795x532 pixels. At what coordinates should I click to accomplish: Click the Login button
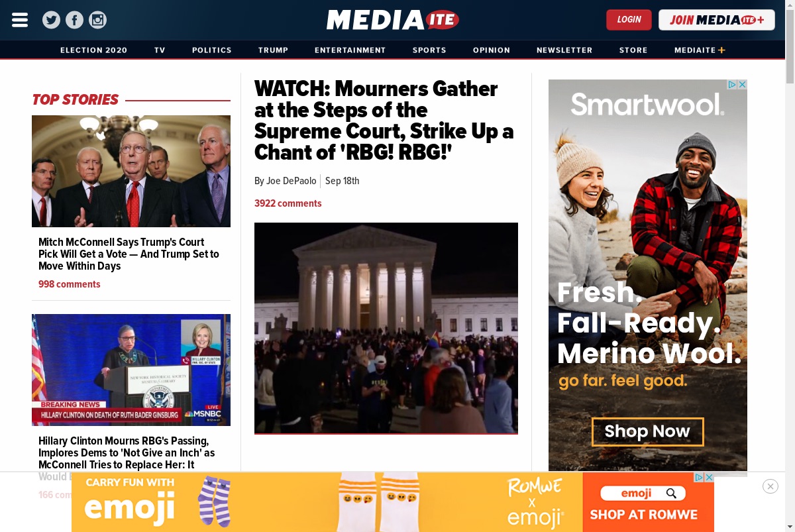coord(629,20)
